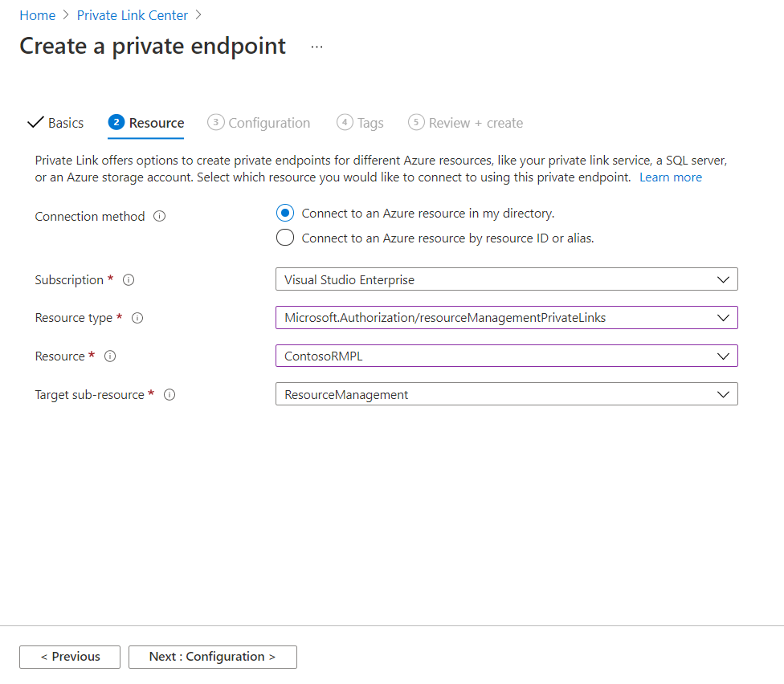Viewport: 784px width, 684px height.
Task: Click the Previous button
Action: (x=70, y=657)
